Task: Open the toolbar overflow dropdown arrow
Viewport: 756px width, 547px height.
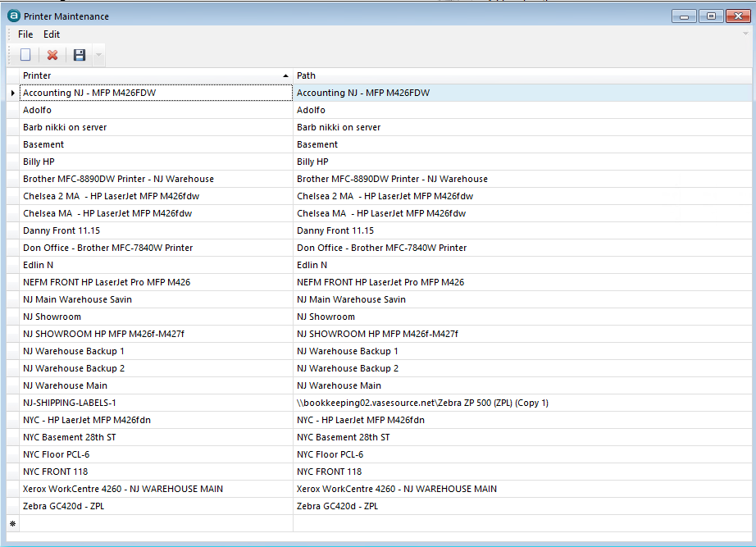Action: (98, 55)
